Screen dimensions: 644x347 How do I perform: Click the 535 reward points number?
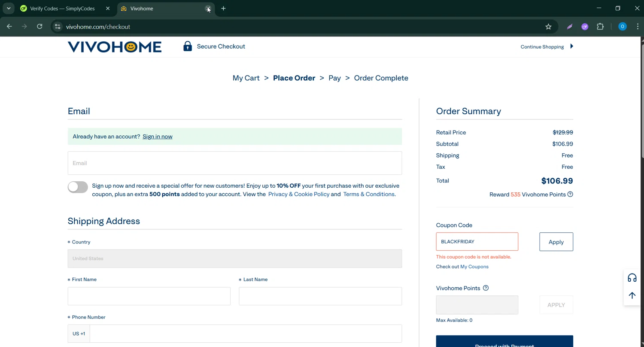[515, 195]
